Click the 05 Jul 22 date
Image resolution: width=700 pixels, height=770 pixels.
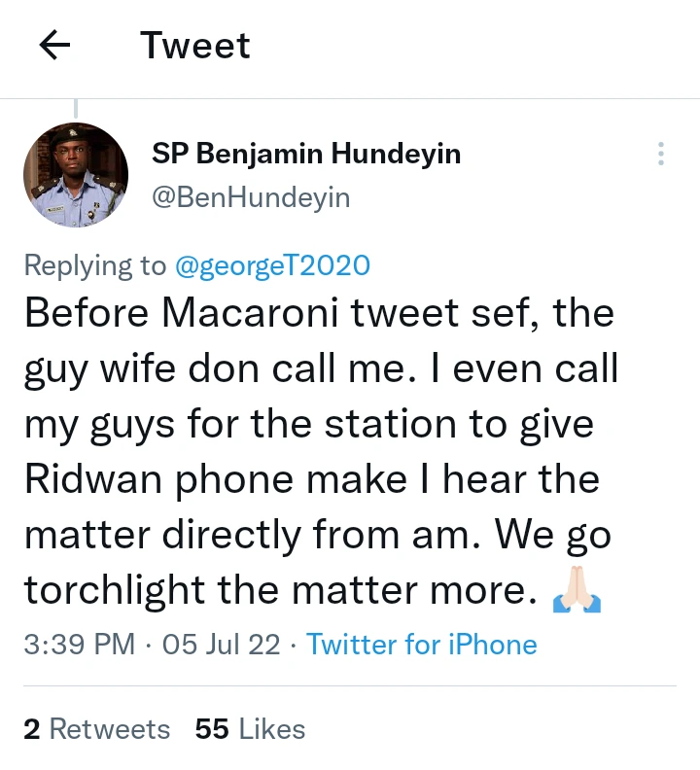[x=222, y=645]
